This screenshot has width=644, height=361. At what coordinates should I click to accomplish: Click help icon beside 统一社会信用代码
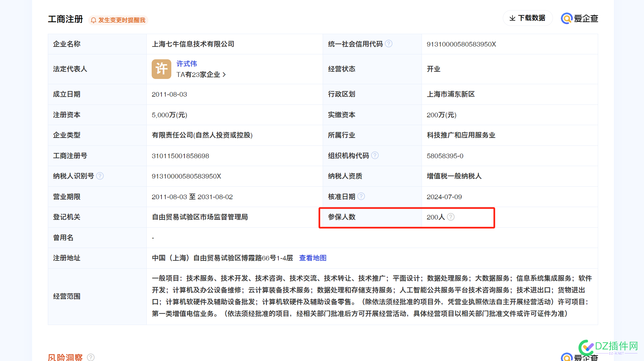(x=388, y=44)
